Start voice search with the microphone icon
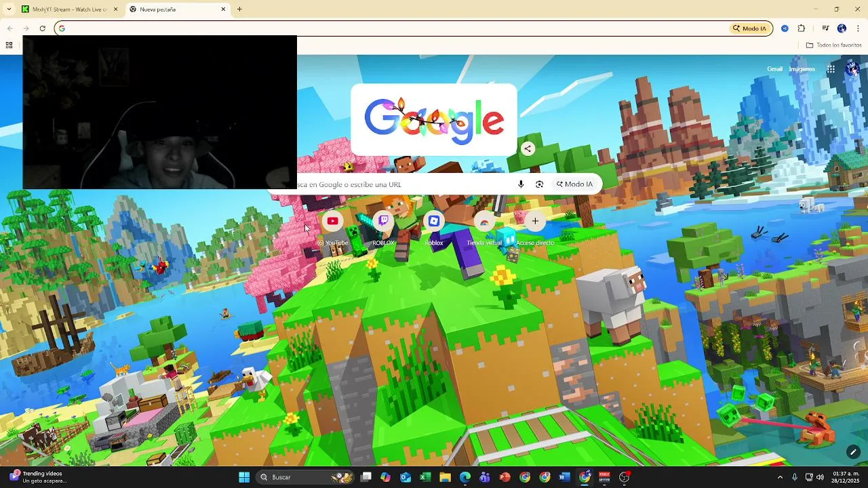 pos(521,184)
